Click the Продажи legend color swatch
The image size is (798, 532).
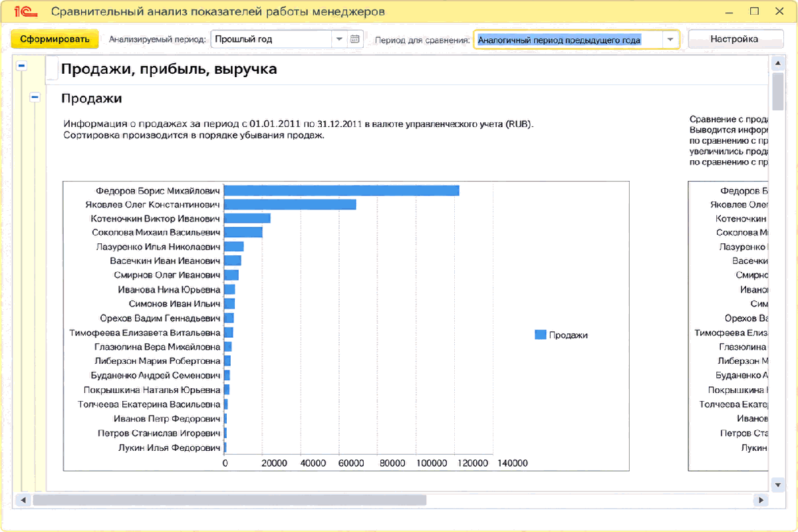point(540,335)
